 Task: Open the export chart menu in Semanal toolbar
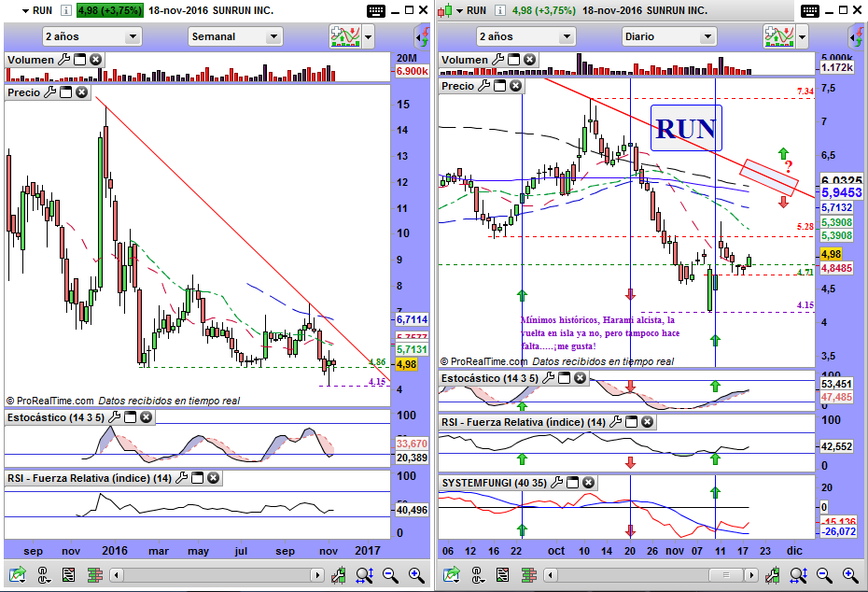17,575
